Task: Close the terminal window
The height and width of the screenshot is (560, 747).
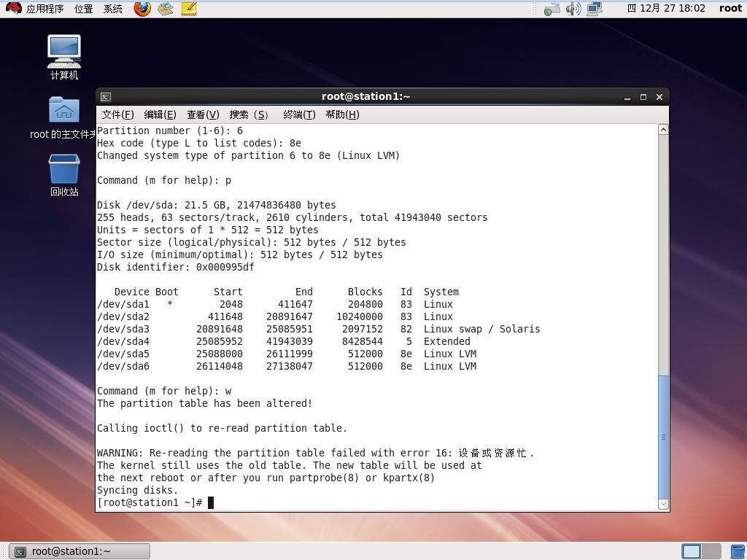Action: click(659, 97)
